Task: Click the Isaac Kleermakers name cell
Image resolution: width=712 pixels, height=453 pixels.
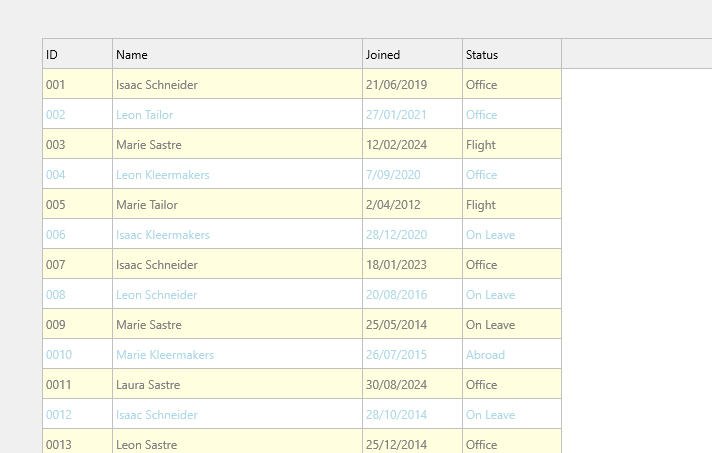Action: click(x=237, y=234)
